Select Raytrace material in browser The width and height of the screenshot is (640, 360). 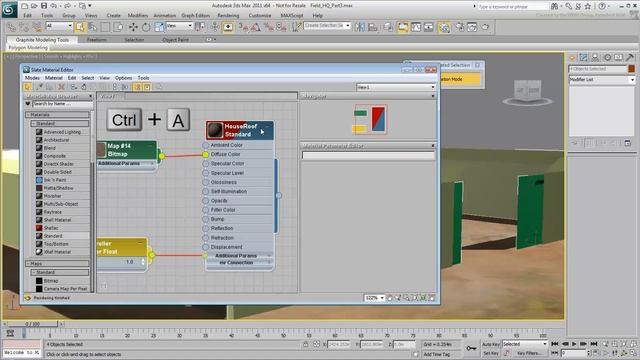(53, 212)
